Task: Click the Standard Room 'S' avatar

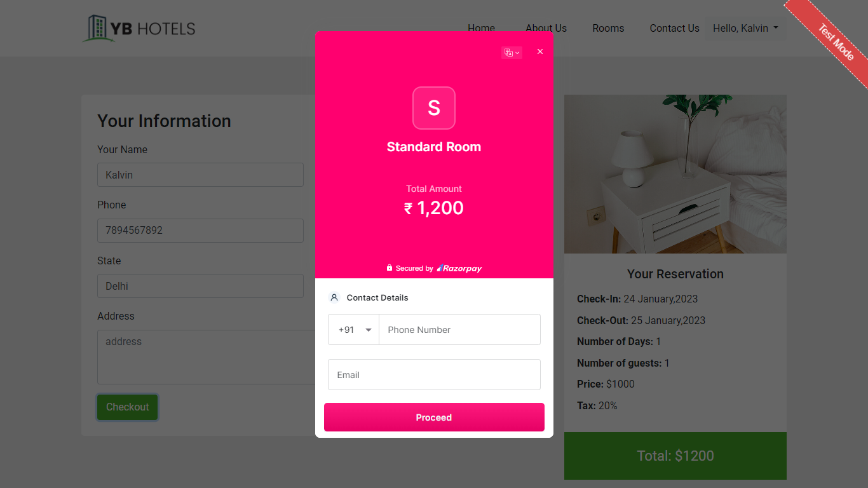Action: click(434, 108)
